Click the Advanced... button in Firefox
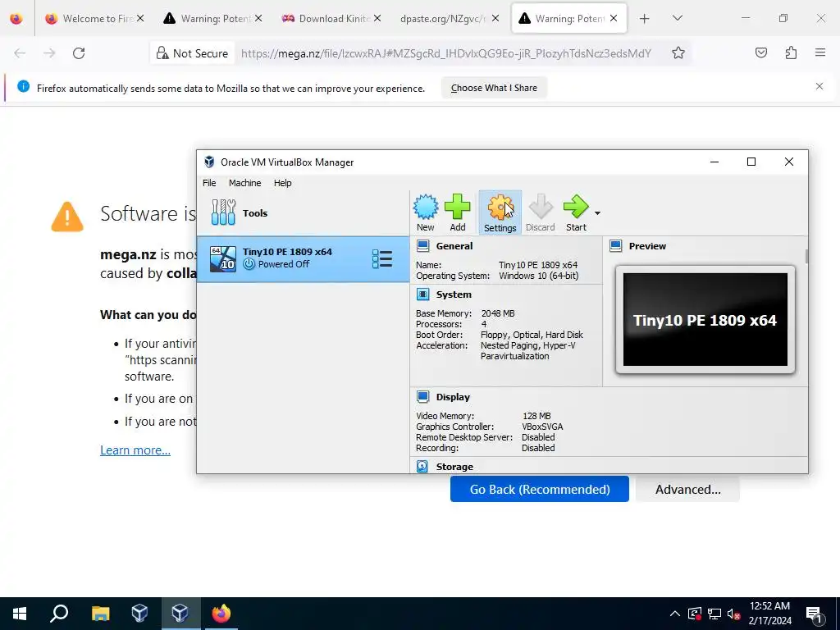 [x=688, y=489]
